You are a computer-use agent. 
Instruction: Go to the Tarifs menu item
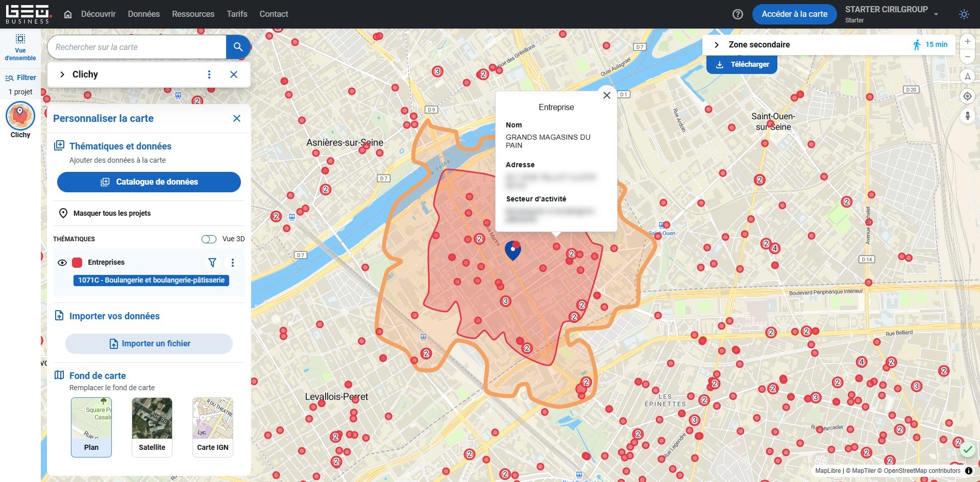click(237, 14)
